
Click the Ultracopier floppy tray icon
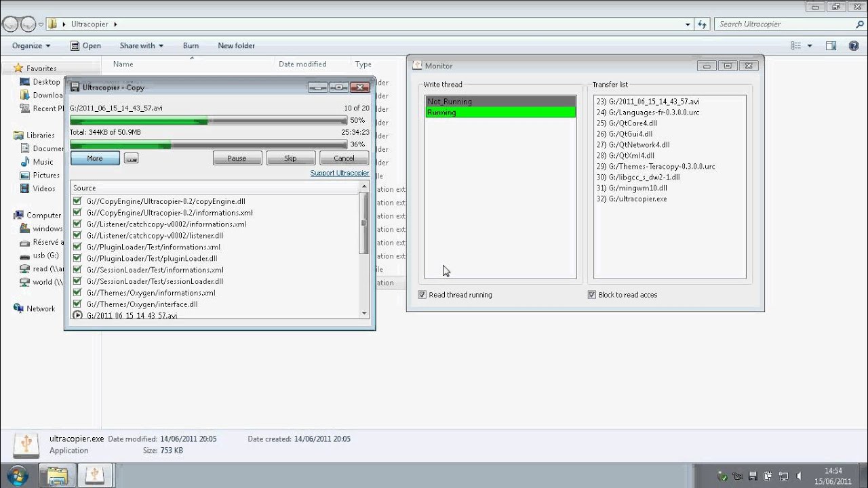pos(753,476)
